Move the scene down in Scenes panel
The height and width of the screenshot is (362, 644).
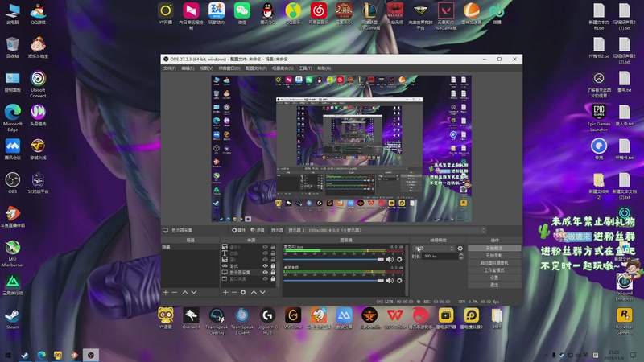tap(194, 292)
